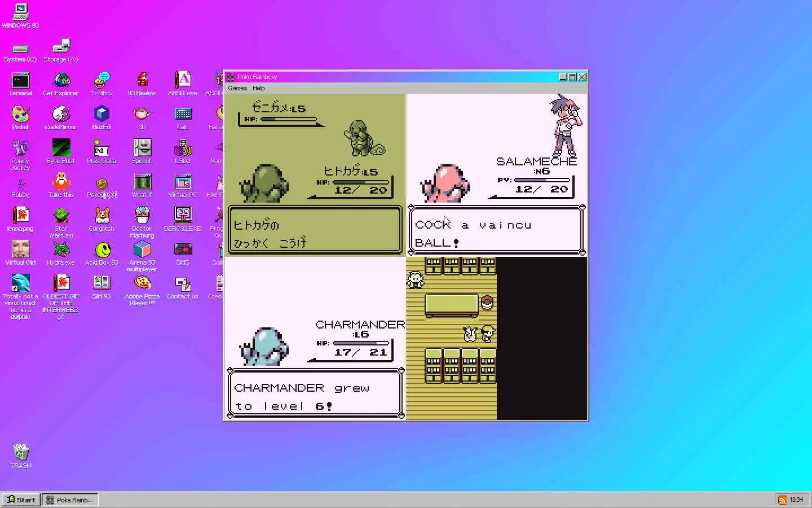The width and height of the screenshot is (812, 508).
Task: Open the Games menu in Poke Rainbow
Action: point(237,88)
